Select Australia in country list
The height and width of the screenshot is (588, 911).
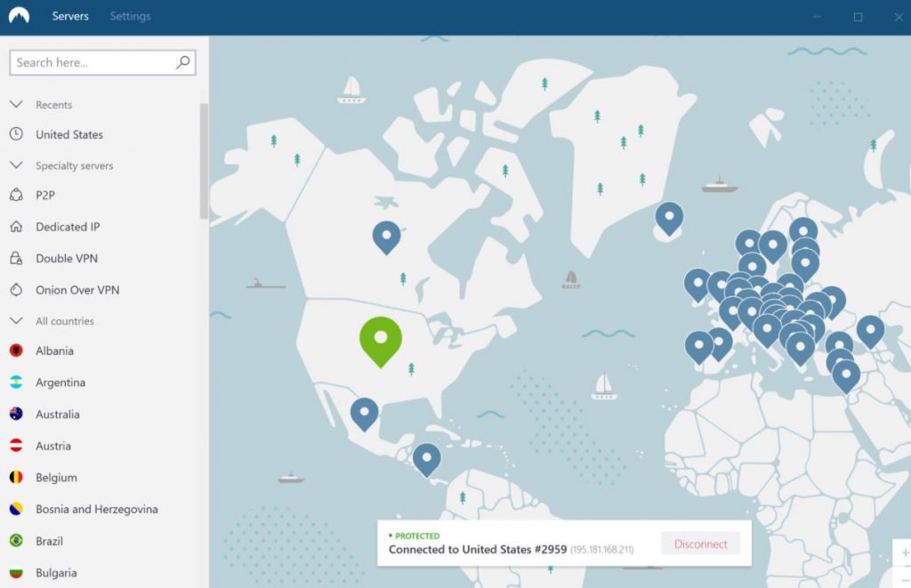pyautogui.click(x=58, y=415)
